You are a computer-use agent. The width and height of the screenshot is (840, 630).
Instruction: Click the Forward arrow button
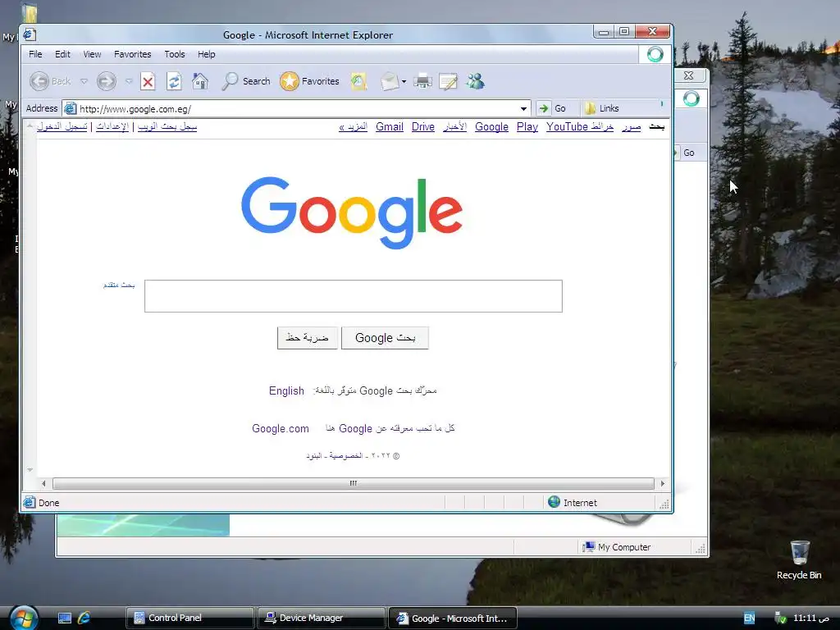click(x=106, y=81)
